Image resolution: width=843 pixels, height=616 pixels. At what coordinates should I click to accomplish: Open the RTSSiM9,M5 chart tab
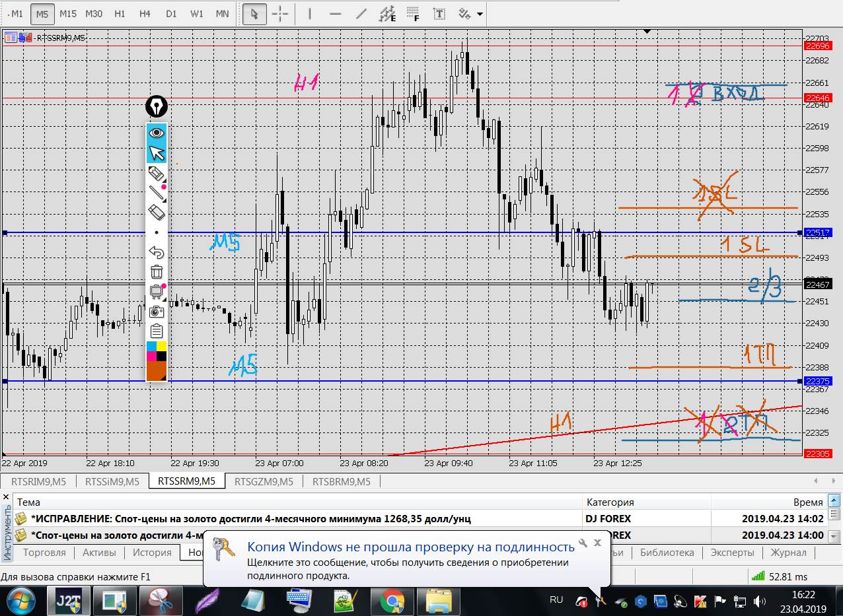point(112,481)
